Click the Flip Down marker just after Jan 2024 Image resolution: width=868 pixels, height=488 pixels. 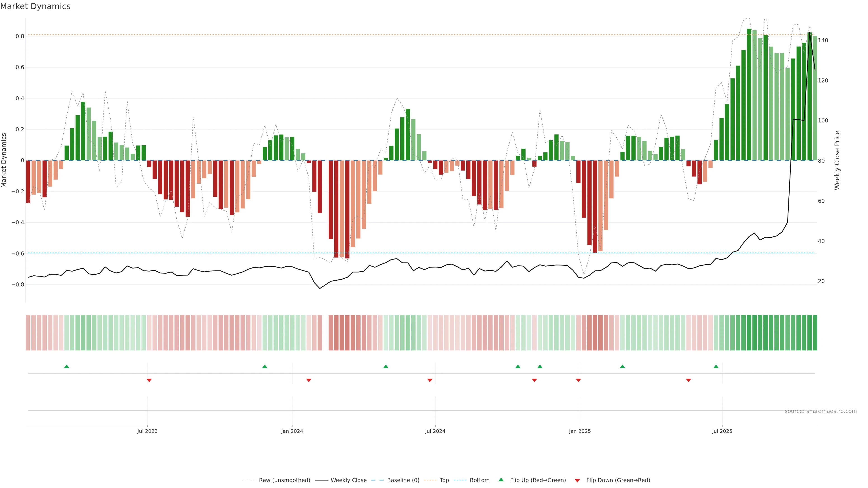[309, 380]
